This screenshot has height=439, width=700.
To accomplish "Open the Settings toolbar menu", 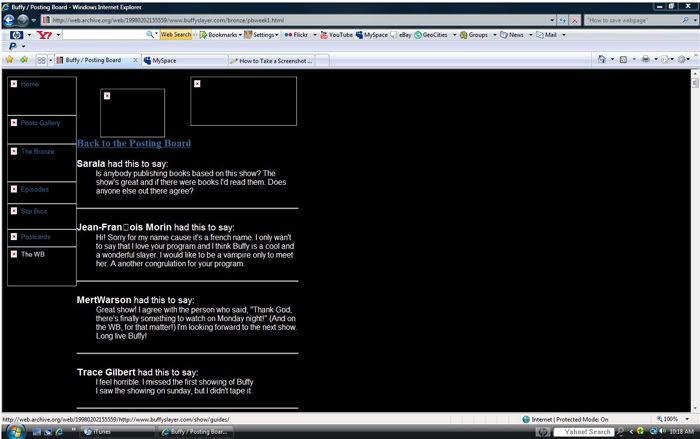I will 261,35.
